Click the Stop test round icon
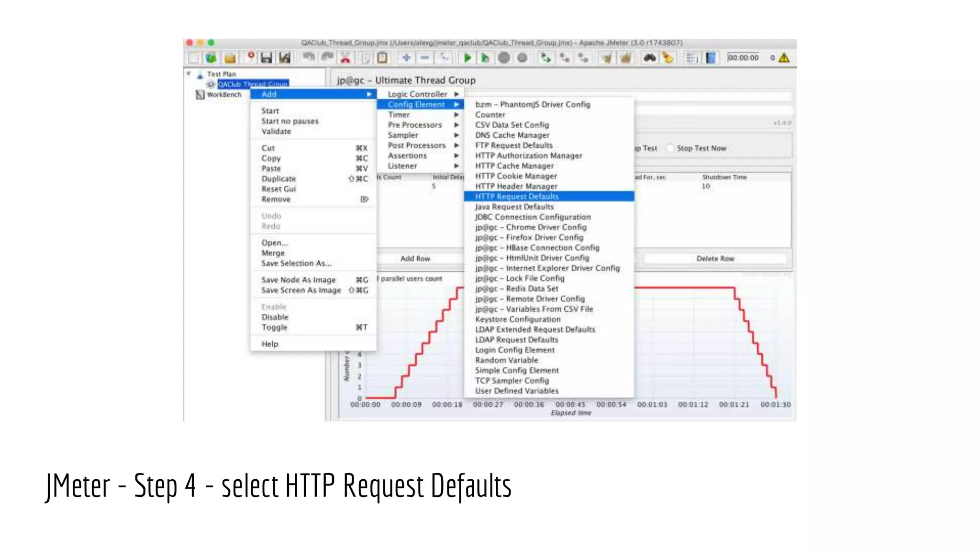The image size is (980, 551). (504, 58)
